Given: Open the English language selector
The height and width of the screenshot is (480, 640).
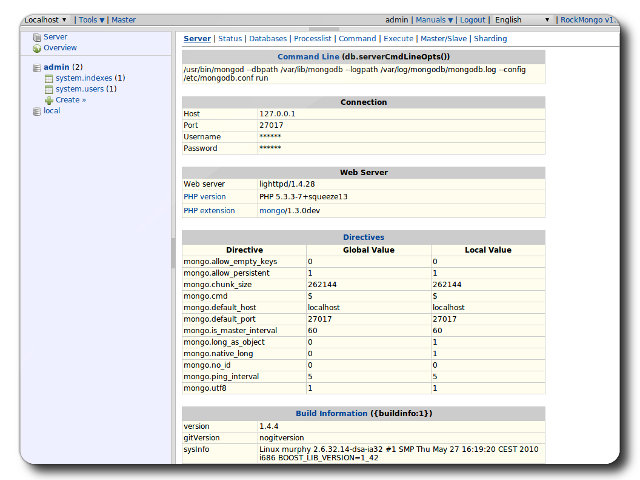Looking at the screenshot, I should point(522,19).
